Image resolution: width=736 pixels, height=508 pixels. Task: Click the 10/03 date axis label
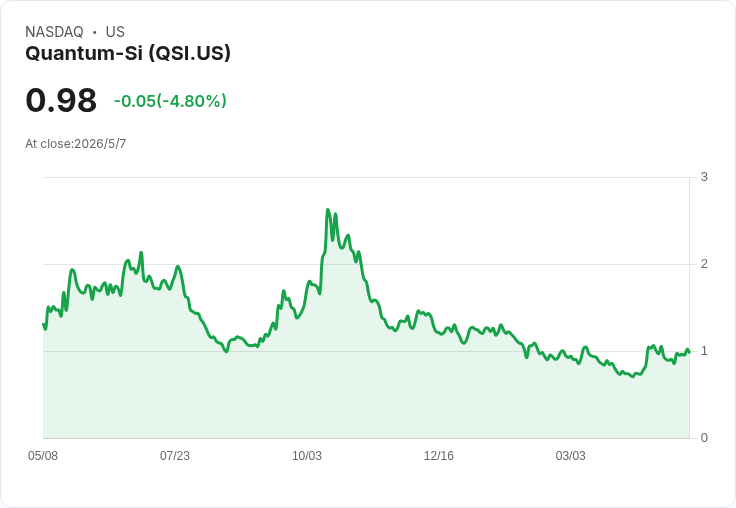pyautogui.click(x=307, y=456)
